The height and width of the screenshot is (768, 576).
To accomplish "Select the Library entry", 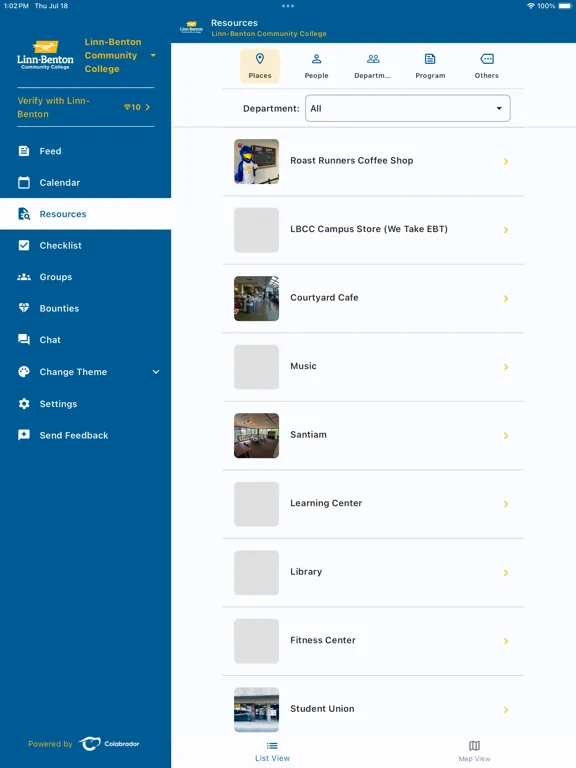I will pos(373,573).
